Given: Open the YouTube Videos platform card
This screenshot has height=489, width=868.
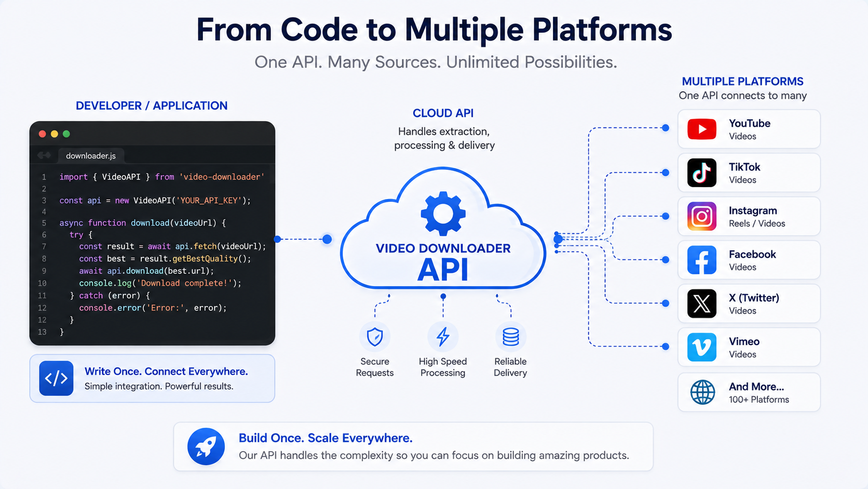Looking at the screenshot, I should 749,129.
